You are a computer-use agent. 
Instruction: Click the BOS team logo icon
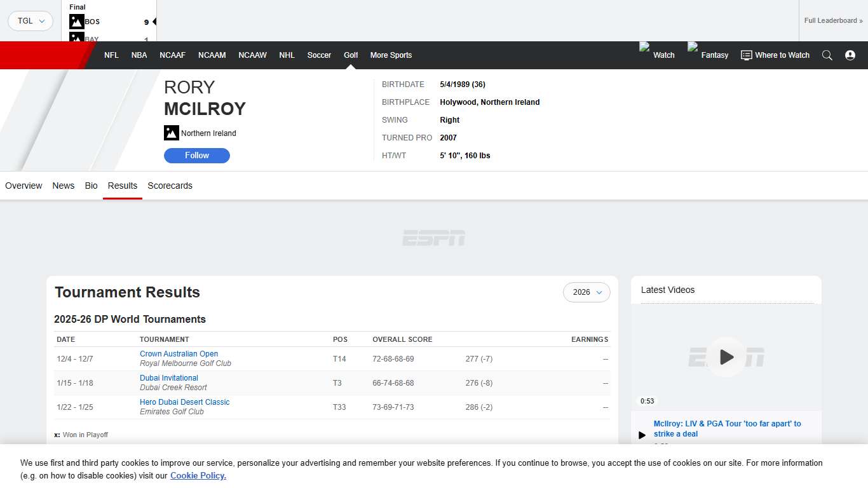click(x=77, y=22)
